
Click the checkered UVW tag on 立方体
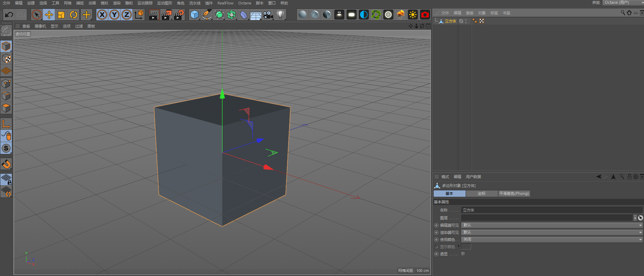(x=482, y=21)
